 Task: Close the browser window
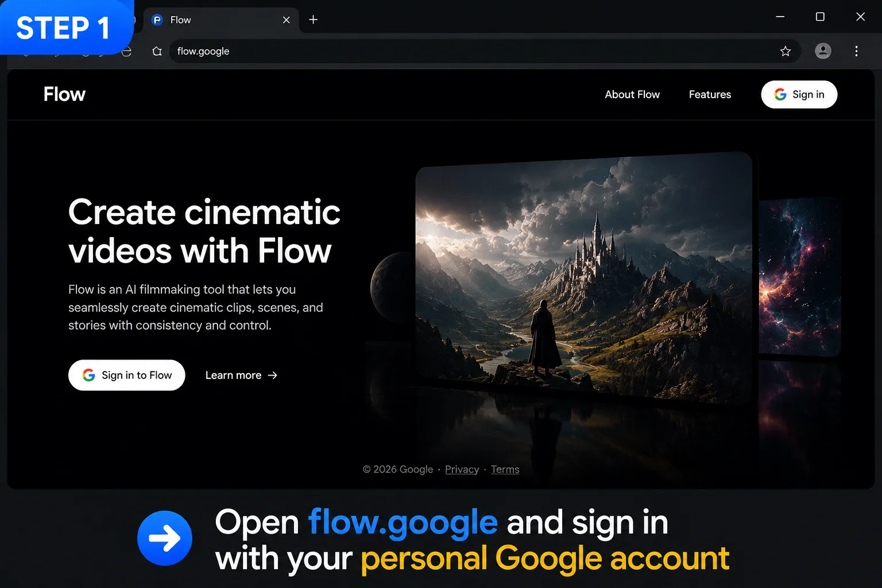[x=860, y=17]
